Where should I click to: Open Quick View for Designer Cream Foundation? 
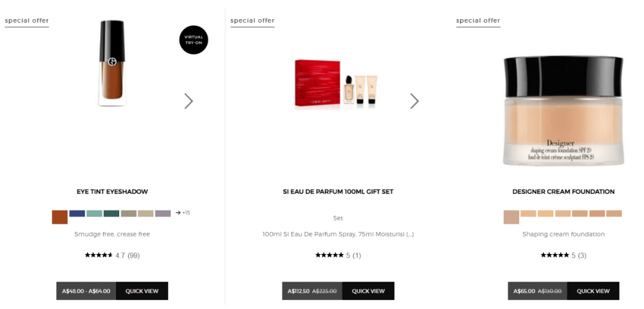[x=593, y=291]
